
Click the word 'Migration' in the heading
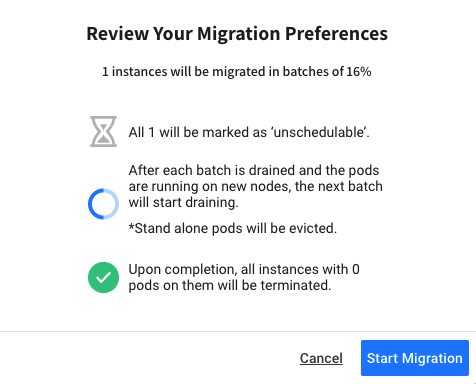pos(238,34)
